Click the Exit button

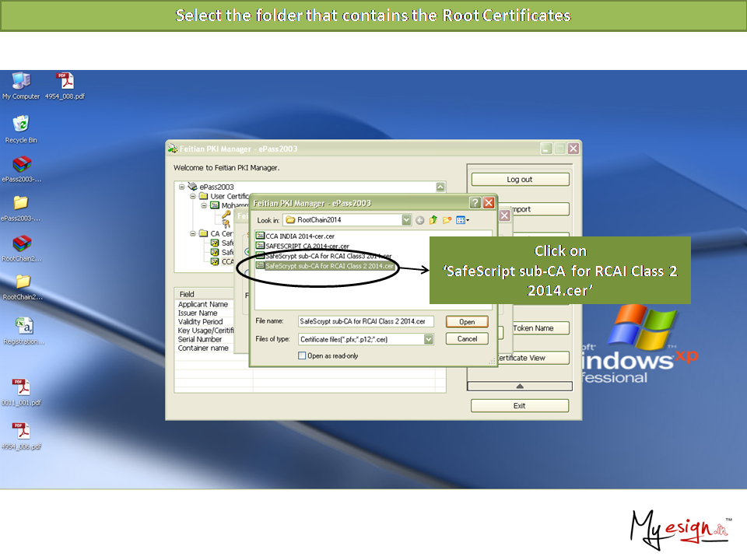click(x=520, y=405)
